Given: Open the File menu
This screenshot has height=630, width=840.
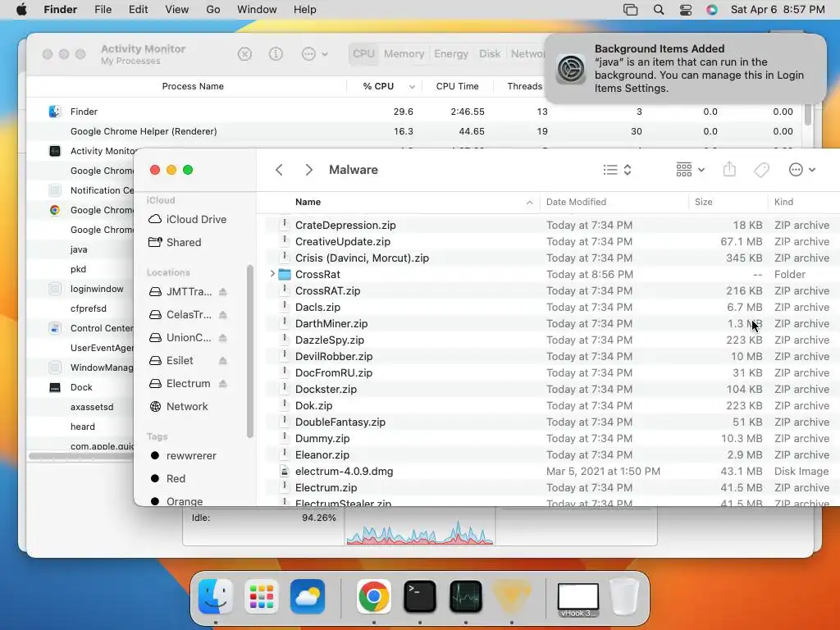Looking at the screenshot, I should coord(103,10).
